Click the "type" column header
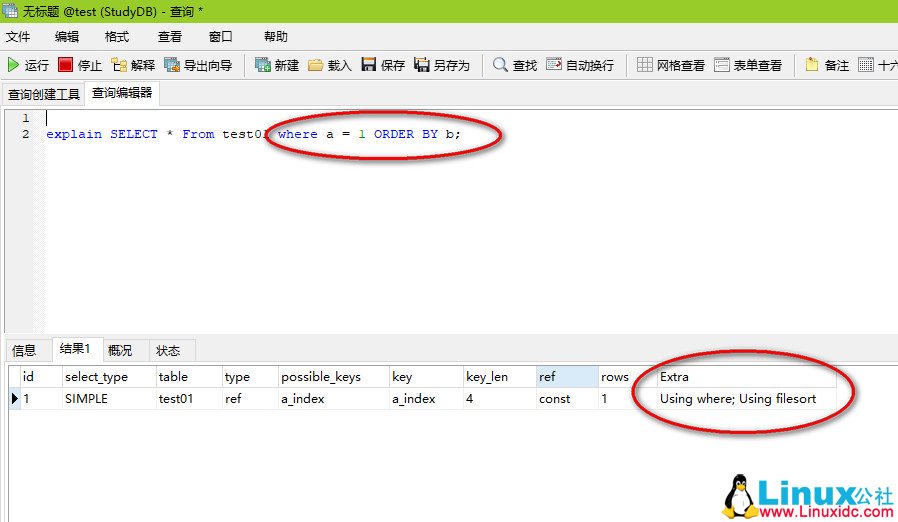Image resolution: width=898 pixels, height=522 pixels. point(250,376)
